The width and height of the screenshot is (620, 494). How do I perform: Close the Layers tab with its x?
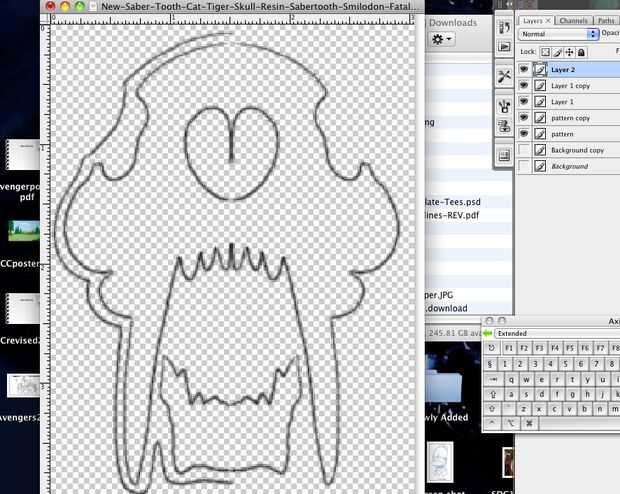(548, 21)
